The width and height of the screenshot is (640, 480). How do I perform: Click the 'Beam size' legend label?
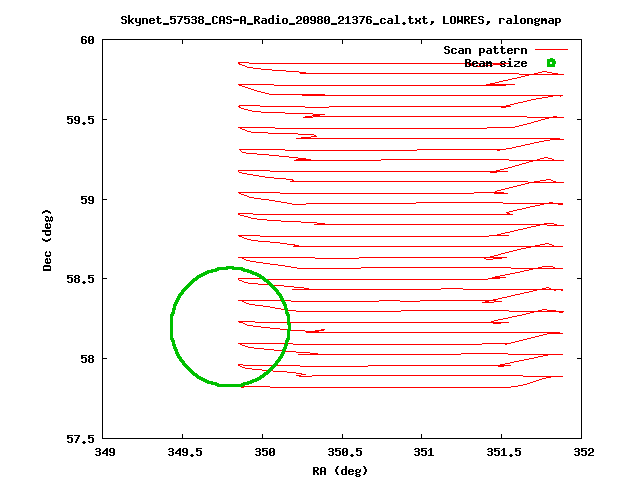pyautogui.click(x=496, y=63)
